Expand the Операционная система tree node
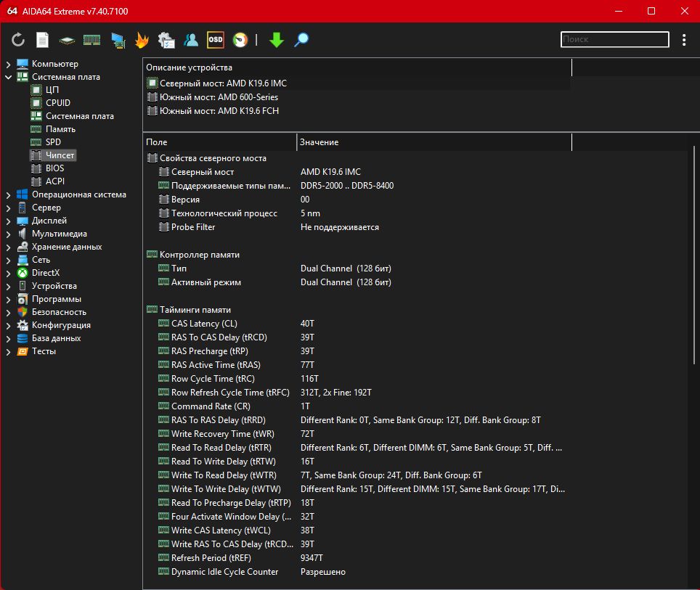Viewport: 700px width, 590px height. (8, 195)
